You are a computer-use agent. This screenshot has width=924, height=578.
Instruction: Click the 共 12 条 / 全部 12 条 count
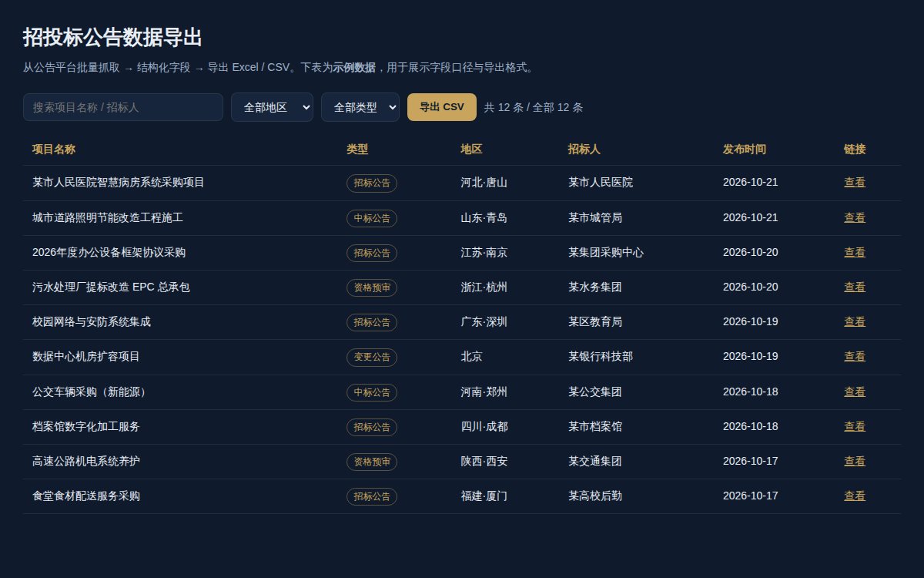(534, 107)
